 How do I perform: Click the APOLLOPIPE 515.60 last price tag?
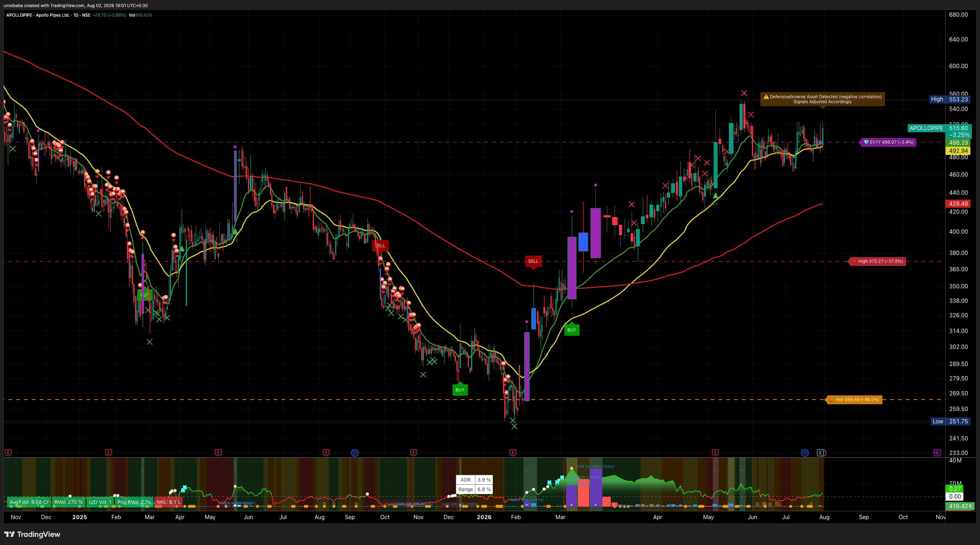click(939, 131)
